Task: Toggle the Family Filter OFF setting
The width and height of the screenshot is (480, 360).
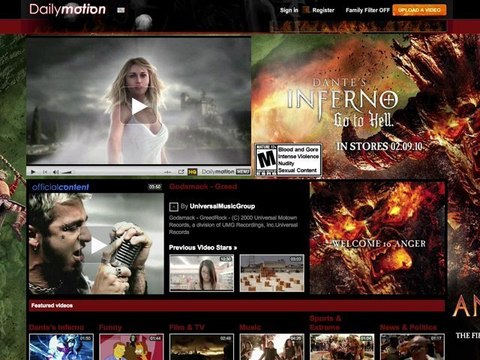Action: pyautogui.click(x=367, y=10)
